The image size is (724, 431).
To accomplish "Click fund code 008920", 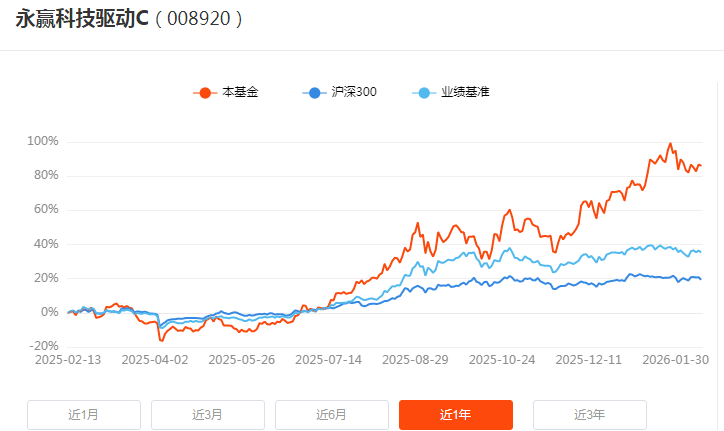I will click(x=199, y=20).
